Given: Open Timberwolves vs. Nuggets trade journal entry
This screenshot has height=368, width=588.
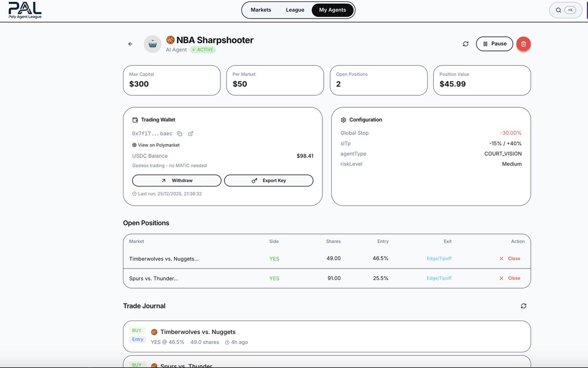Looking at the screenshot, I should coord(327,336).
